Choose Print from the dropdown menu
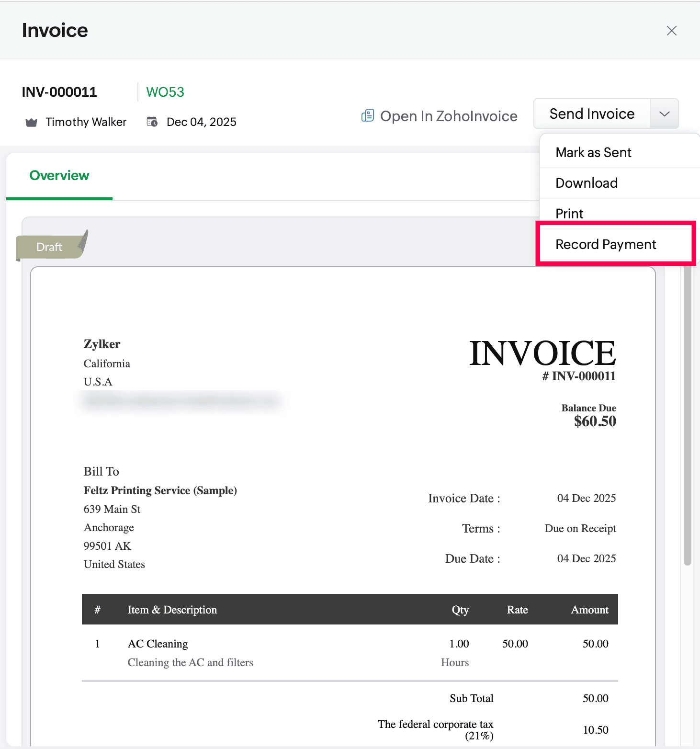 click(x=569, y=213)
